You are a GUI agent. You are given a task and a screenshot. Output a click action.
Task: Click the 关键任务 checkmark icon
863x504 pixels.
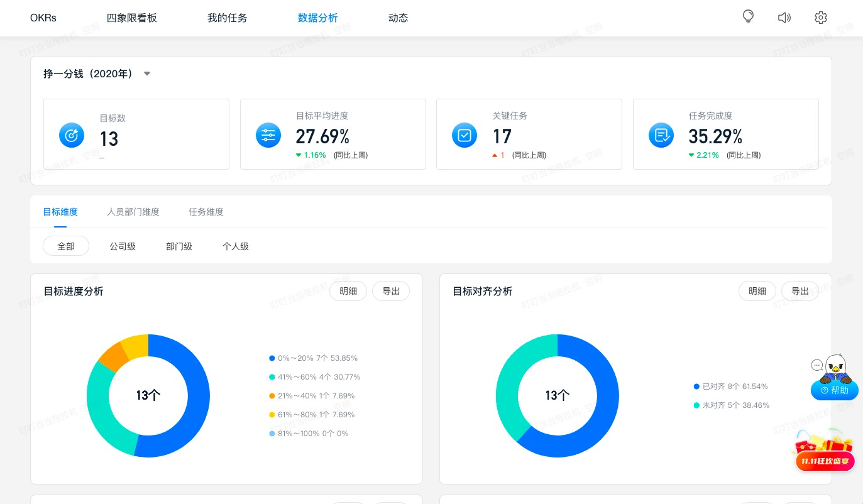pos(464,135)
